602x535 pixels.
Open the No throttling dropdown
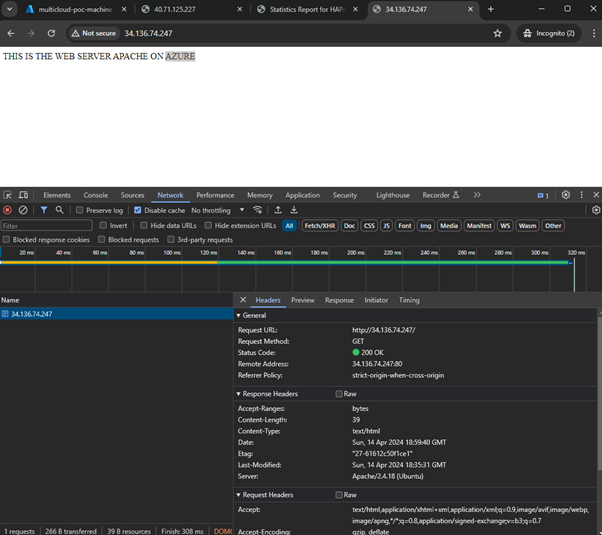coord(217,210)
